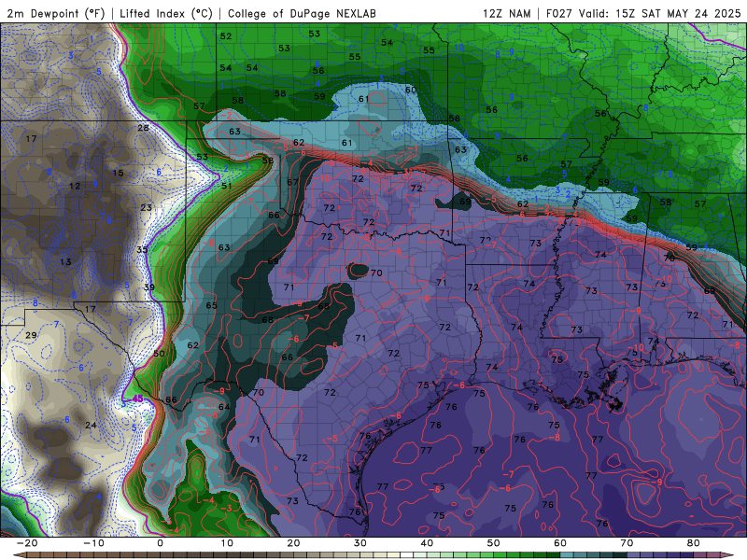Click the "15" dewpoint value on map
The width and height of the screenshot is (747, 560).
click(119, 173)
